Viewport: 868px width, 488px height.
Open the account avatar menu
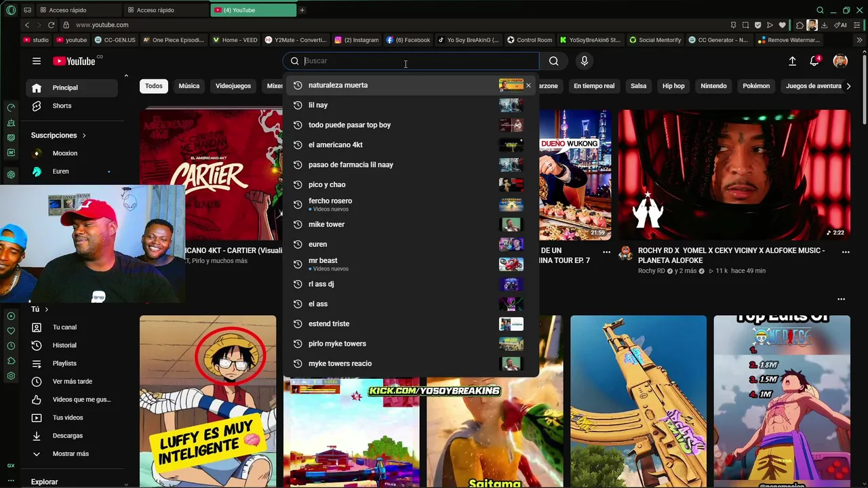(840, 61)
